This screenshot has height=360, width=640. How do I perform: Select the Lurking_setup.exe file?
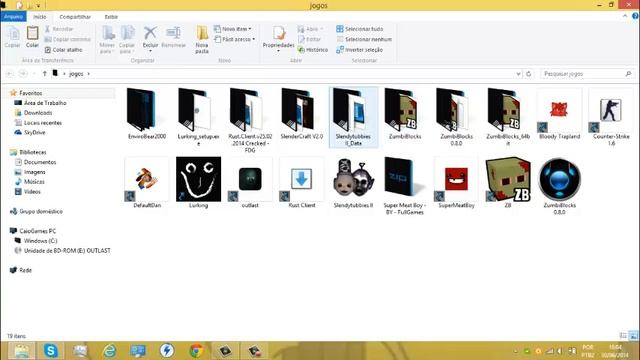point(198,118)
